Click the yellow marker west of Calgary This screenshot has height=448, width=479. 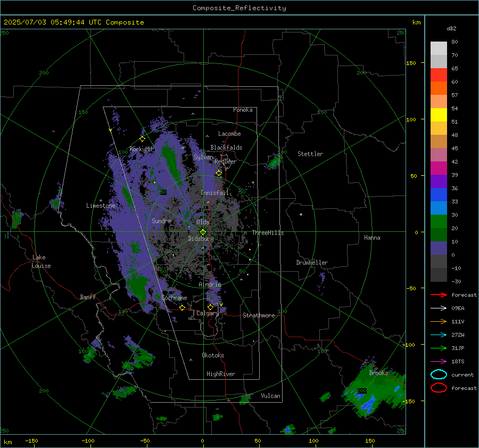point(182,307)
